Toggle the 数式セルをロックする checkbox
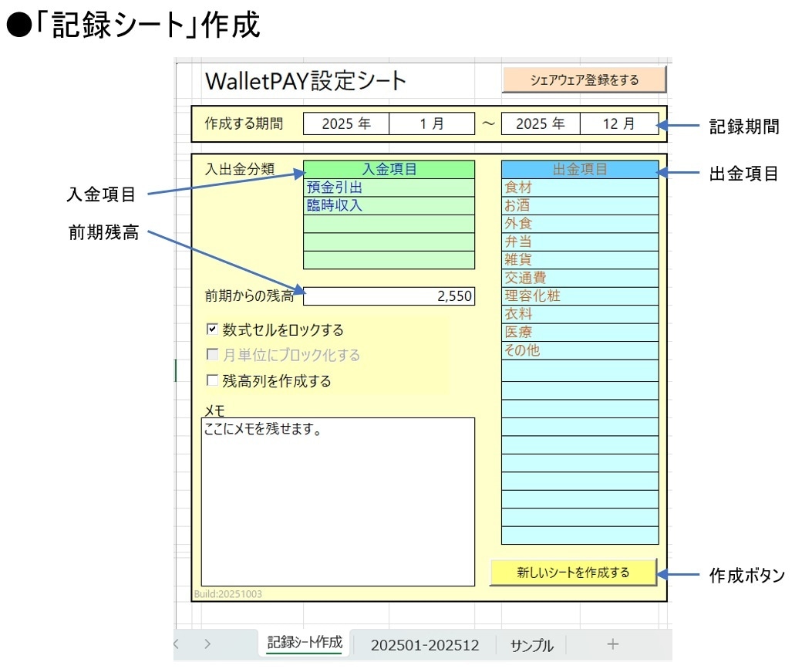Screen dimensions: 812x669 coord(212,329)
